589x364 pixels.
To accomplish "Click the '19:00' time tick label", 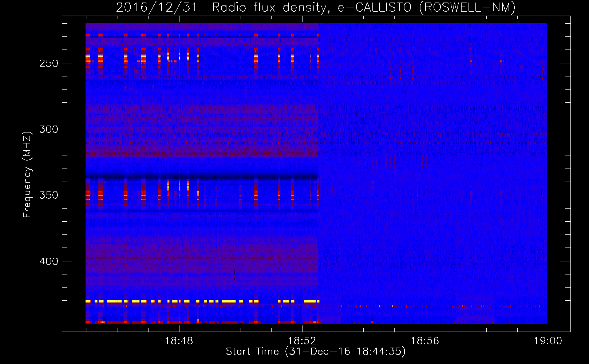I will (548, 341).
